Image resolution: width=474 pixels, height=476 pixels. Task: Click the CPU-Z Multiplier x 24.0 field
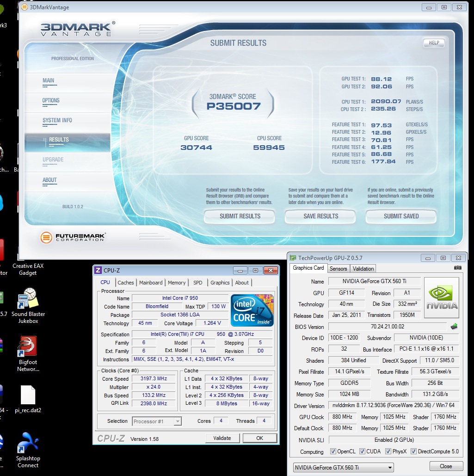pyautogui.click(x=154, y=387)
